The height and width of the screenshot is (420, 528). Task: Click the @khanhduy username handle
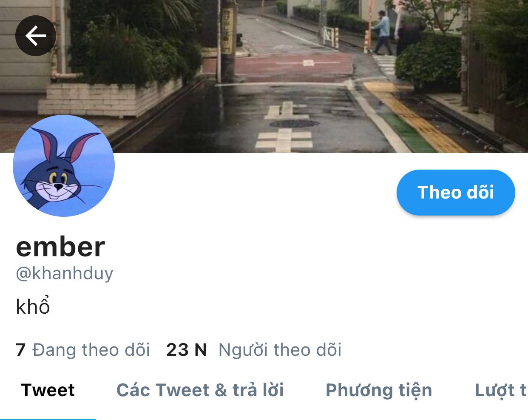pos(65,273)
